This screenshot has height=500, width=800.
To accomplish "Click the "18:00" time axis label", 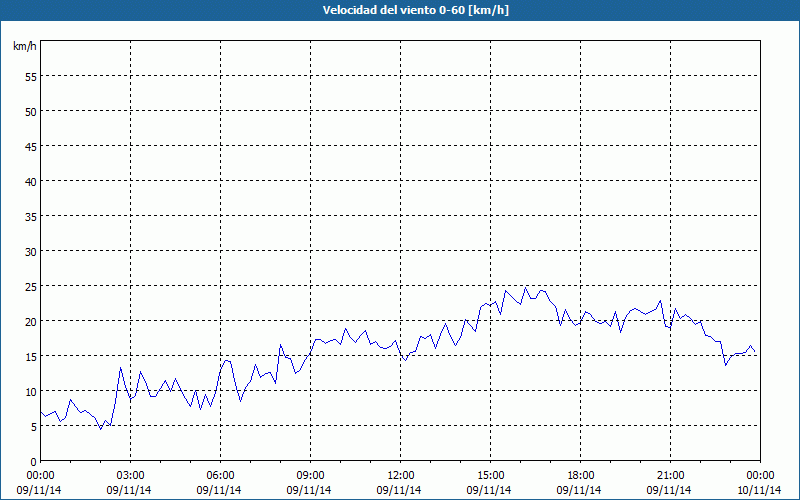I will (x=581, y=476).
